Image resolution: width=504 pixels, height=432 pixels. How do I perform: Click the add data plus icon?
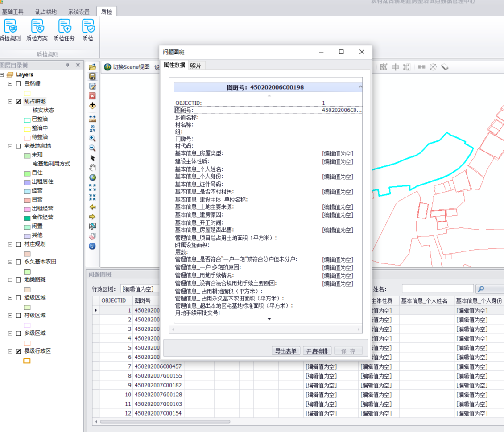tap(92, 105)
